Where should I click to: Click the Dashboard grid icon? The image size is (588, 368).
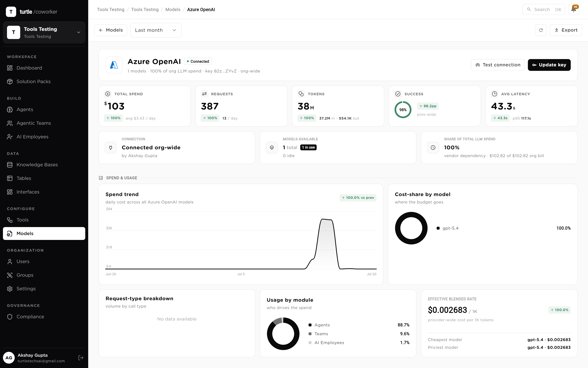coord(10,68)
